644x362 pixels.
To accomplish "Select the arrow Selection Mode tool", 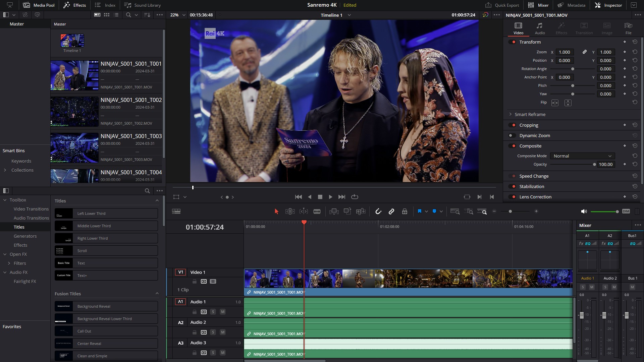I will [x=276, y=212].
